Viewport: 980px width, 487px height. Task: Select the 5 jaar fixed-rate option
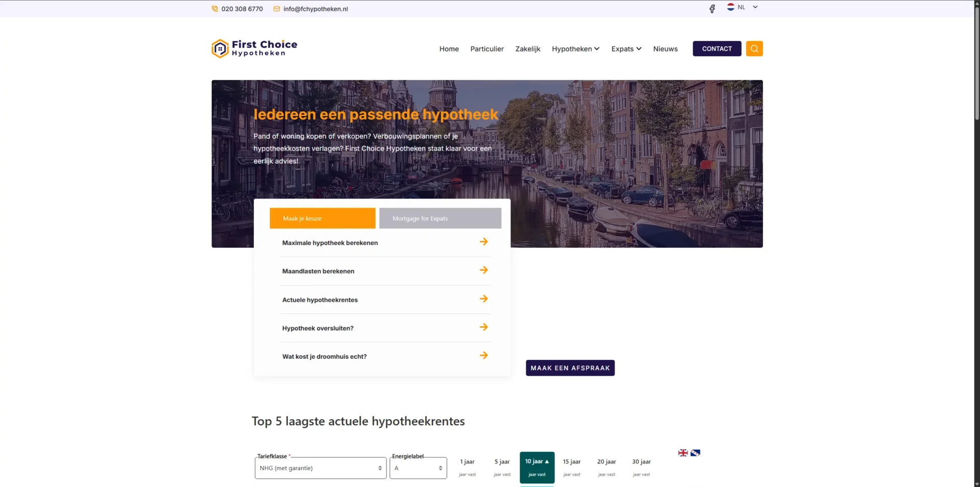pos(502,467)
